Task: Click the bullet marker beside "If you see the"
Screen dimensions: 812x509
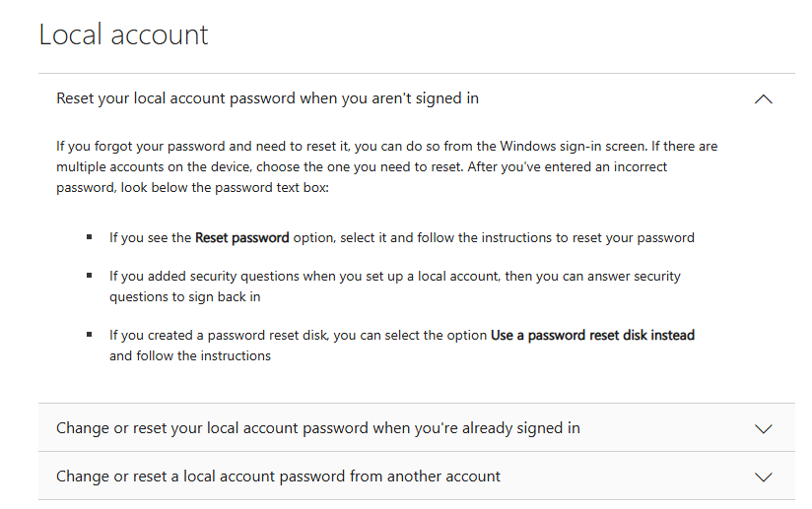Action: [89, 237]
